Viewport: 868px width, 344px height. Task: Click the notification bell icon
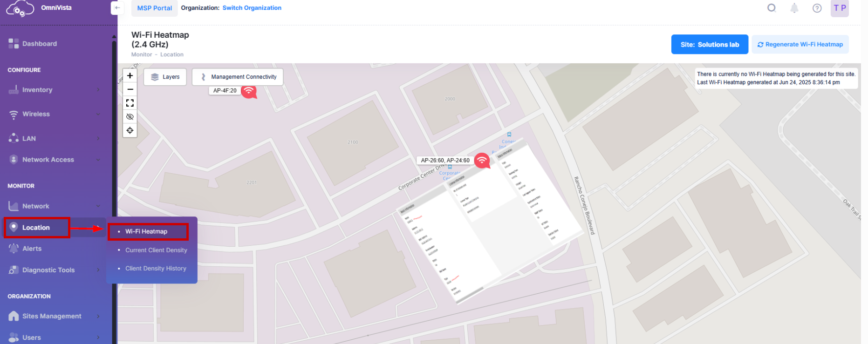(794, 8)
